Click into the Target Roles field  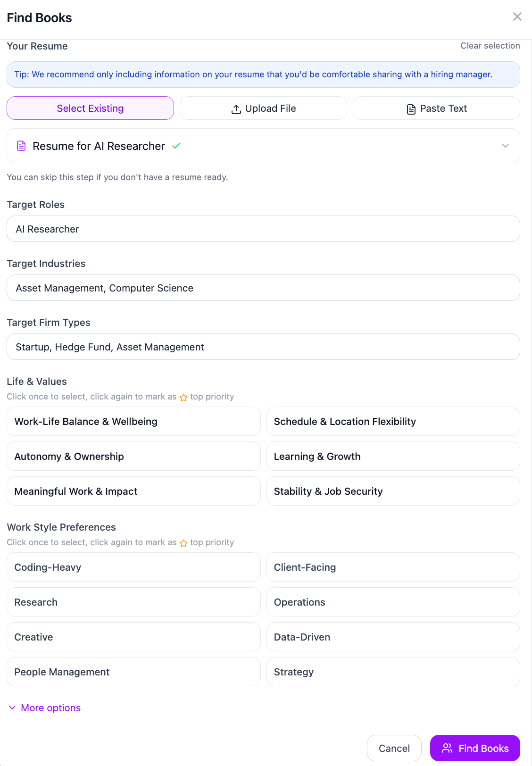pos(263,229)
